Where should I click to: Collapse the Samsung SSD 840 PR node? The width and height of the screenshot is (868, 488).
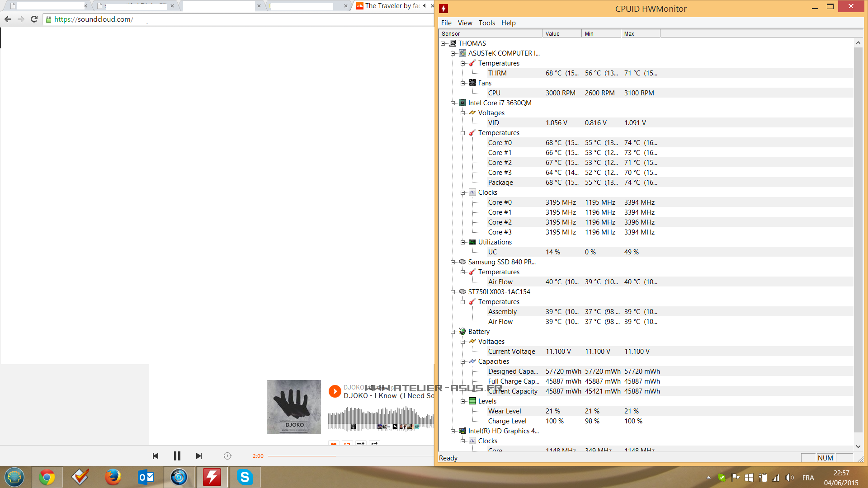pyautogui.click(x=453, y=262)
